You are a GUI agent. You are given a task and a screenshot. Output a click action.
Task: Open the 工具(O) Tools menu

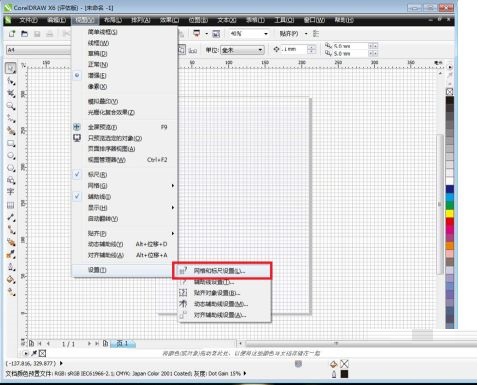point(284,20)
